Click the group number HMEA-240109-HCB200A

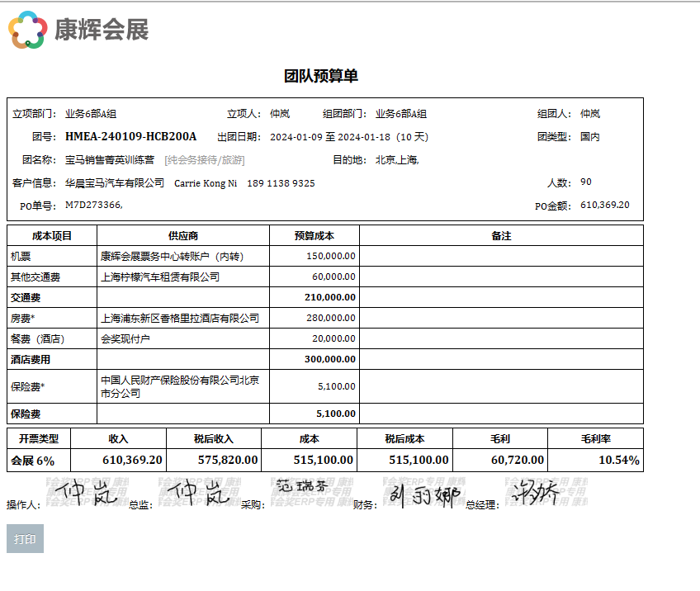click(130, 137)
